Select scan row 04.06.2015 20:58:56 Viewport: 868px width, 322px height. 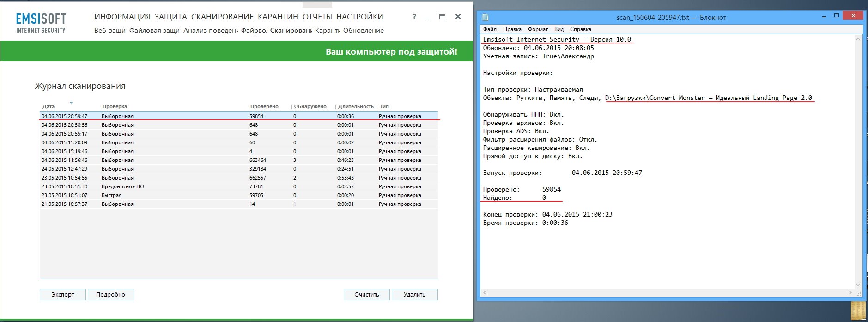[239, 125]
